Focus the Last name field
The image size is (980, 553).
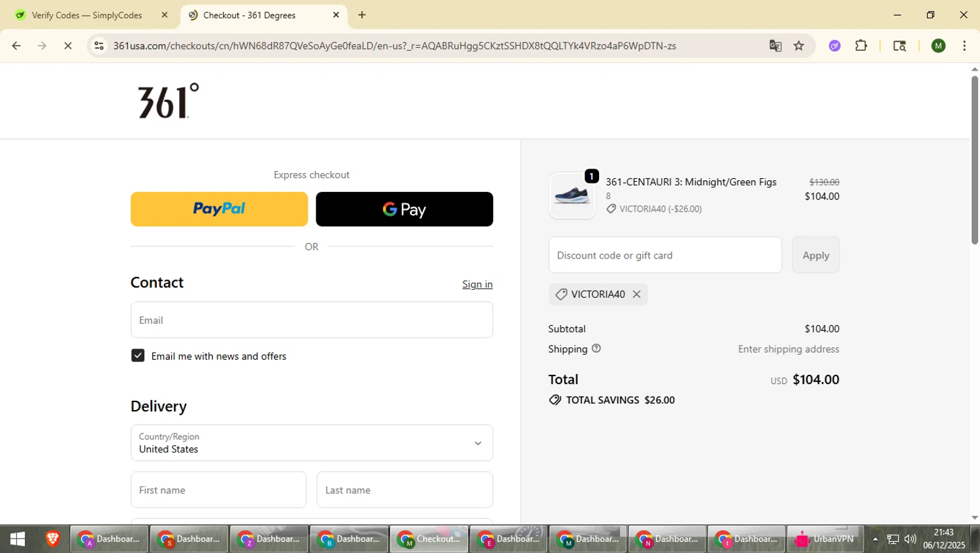(404, 490)
